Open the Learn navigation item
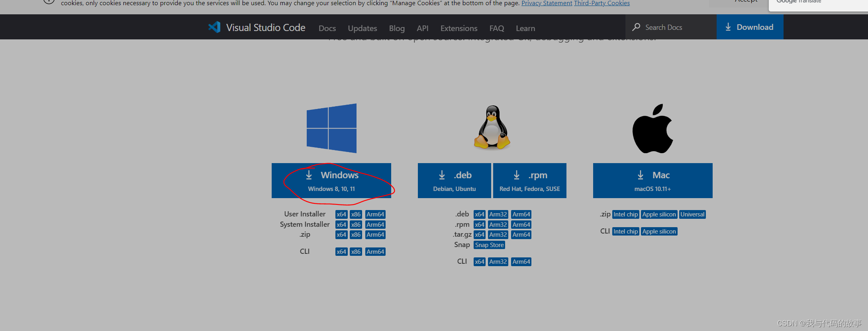 (x=525, y=28)
